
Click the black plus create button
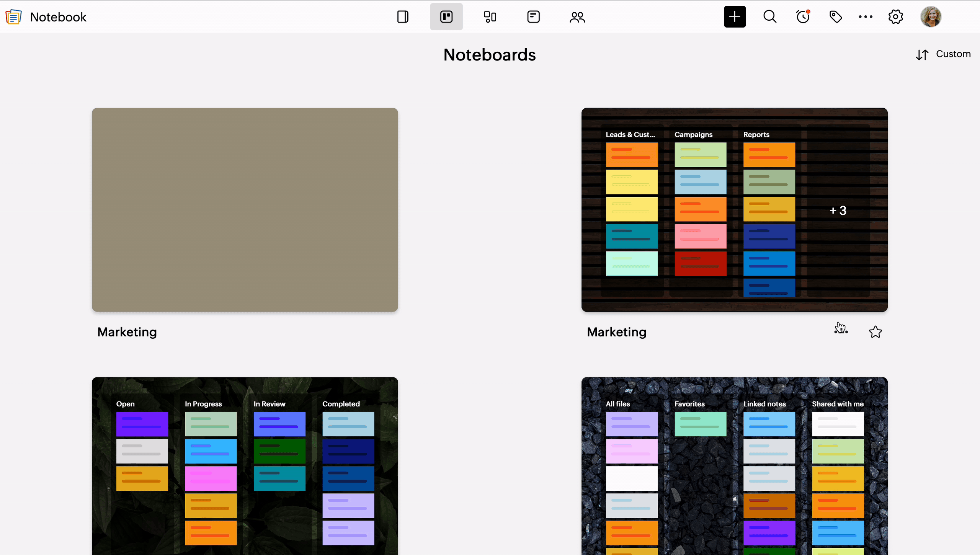pyautogui.click(x=735, y=17)
